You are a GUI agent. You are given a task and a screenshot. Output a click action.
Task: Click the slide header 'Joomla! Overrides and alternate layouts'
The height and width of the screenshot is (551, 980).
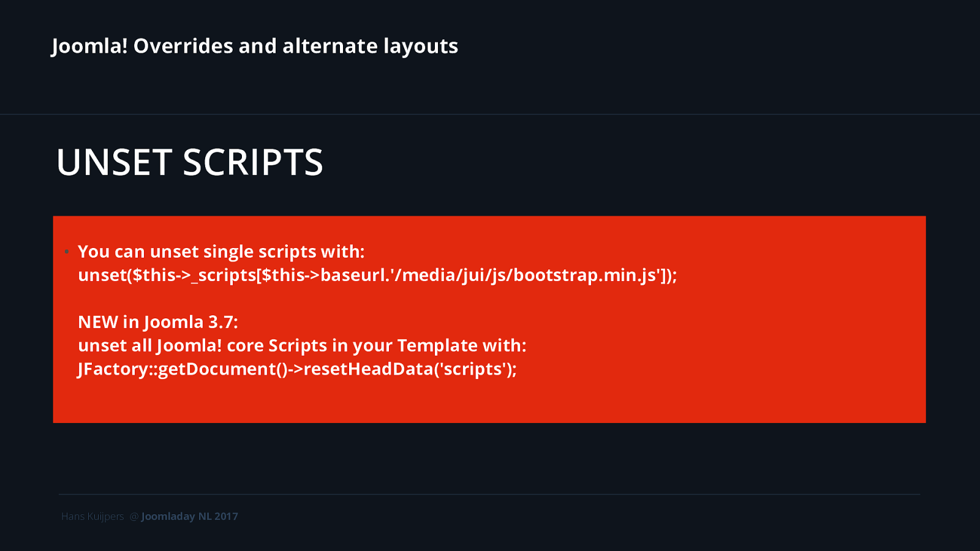(255, 47)
